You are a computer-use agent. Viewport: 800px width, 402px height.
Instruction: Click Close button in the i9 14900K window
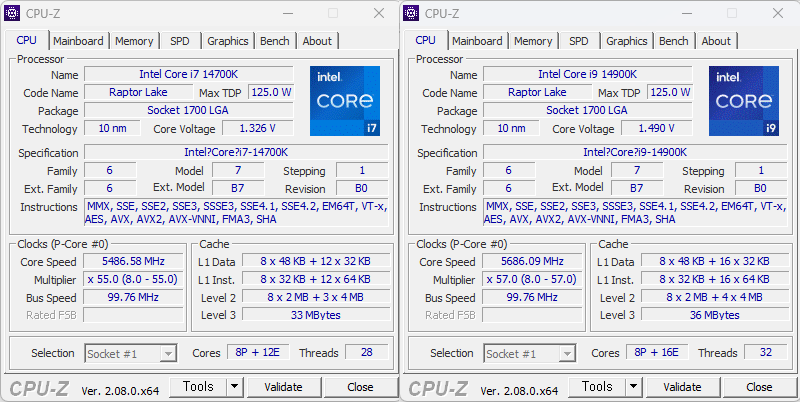click(x=759, y=387)
